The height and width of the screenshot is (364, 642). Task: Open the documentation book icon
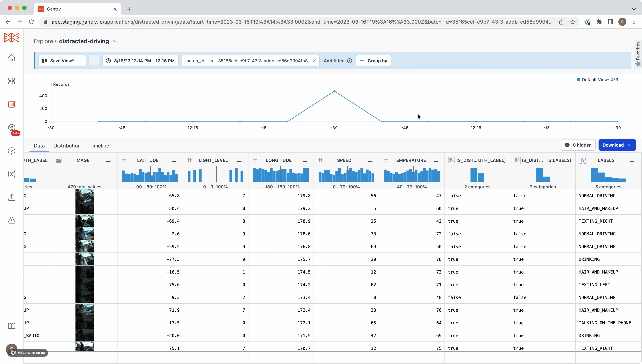pos(11,326)
